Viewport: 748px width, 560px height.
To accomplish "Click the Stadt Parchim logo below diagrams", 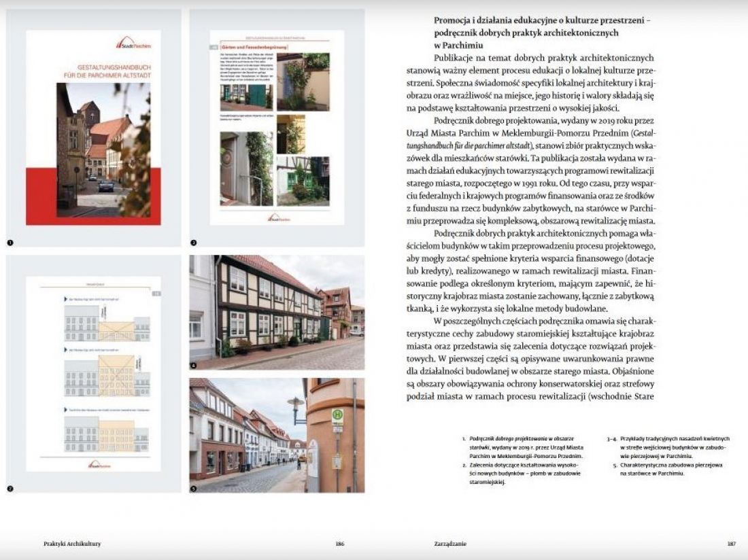I will click(x=99, y=465).
